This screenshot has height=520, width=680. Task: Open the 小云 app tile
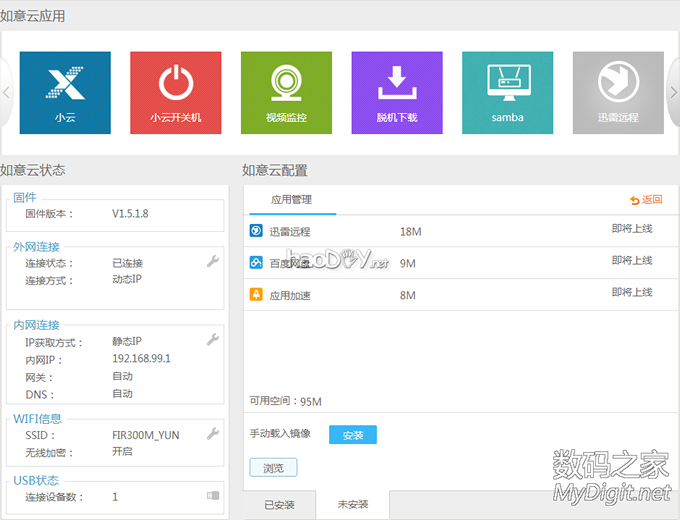coord(65,92)
